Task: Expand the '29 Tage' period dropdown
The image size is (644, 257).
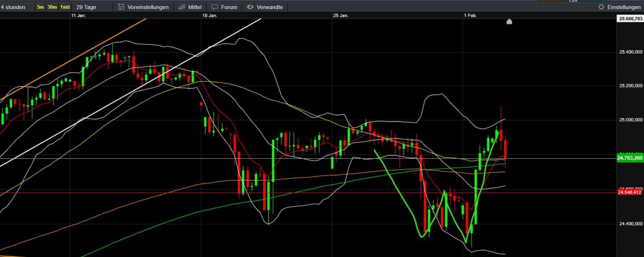Action: (x=87, y=7)
